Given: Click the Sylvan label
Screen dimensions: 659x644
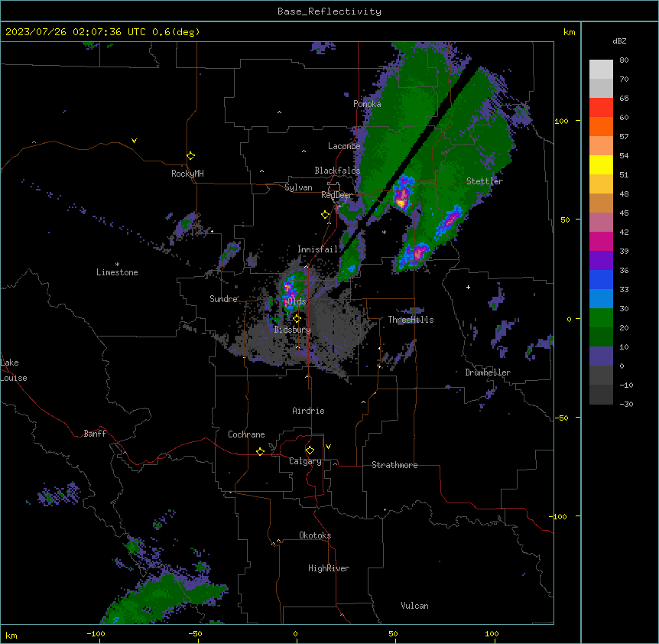Looking at the screenshot, I should [x=298, y=187].
